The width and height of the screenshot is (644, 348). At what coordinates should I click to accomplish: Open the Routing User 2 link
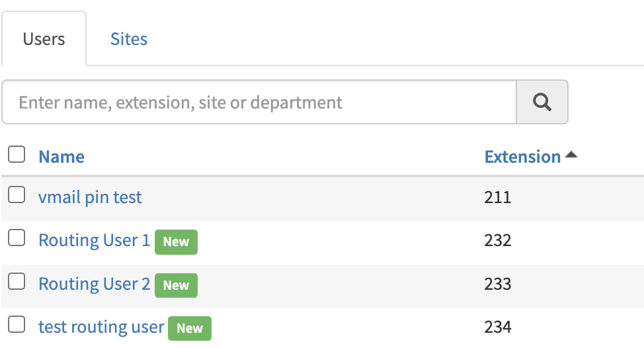click(x=95, y=284)
